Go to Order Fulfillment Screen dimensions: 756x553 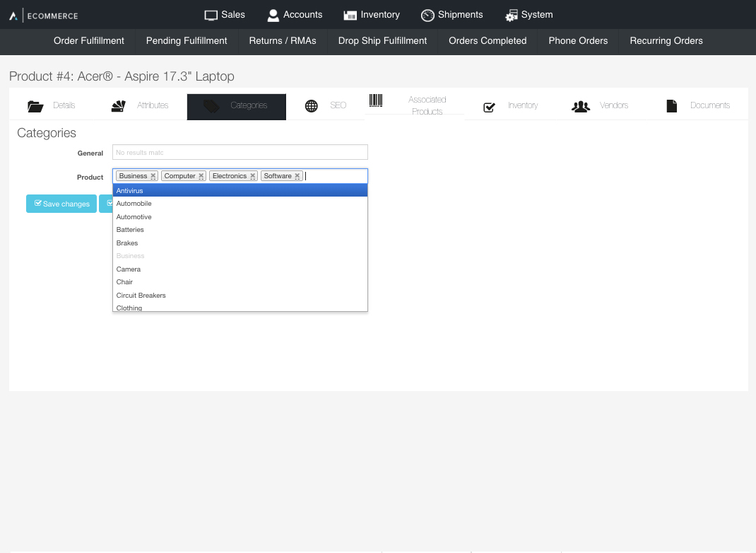click(x=89, y=41)
